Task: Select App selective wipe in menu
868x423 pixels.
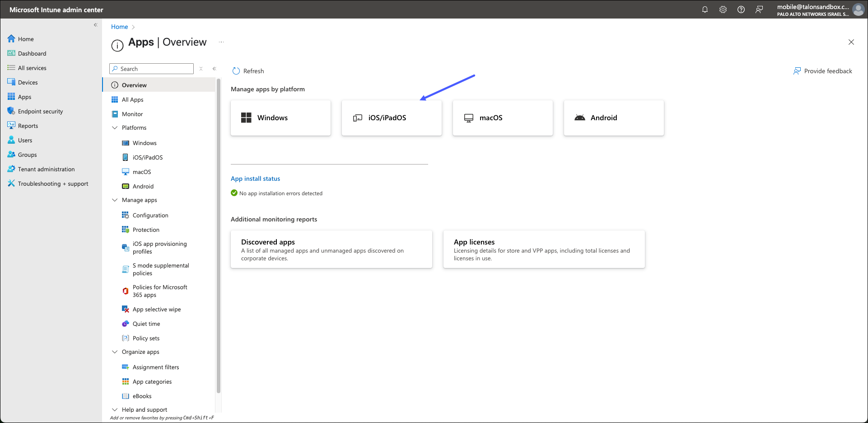Action: pos(156,310)
